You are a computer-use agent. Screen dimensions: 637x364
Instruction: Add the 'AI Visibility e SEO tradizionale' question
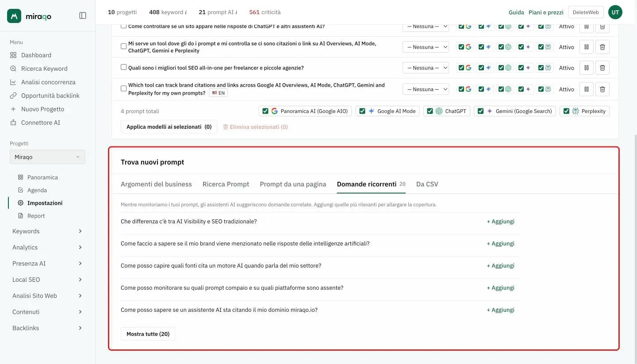point(501,222)
